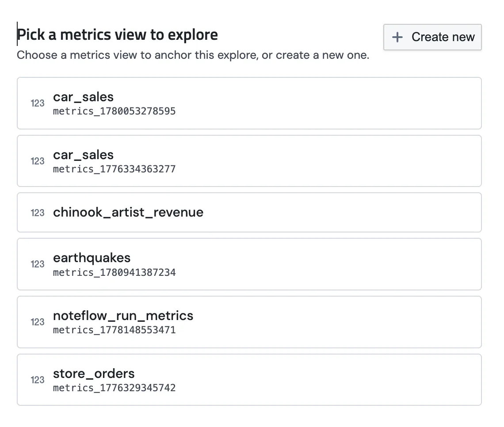Click the text metrics_1778148553471
Screen dimensions: 504x427
coord(115,330)
